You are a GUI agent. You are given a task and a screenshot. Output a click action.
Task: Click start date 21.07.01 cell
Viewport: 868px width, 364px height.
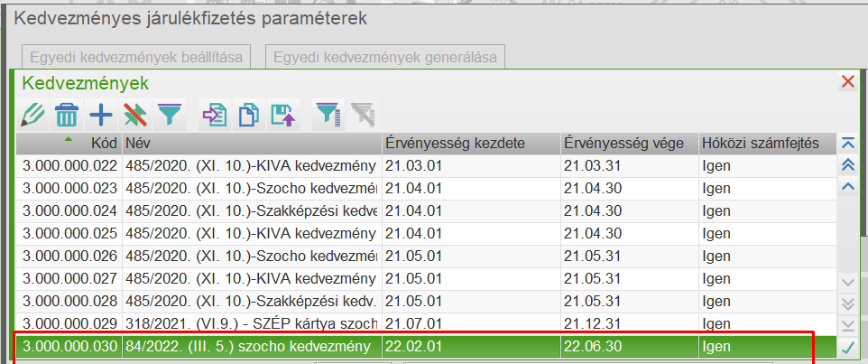pos(471,323)
